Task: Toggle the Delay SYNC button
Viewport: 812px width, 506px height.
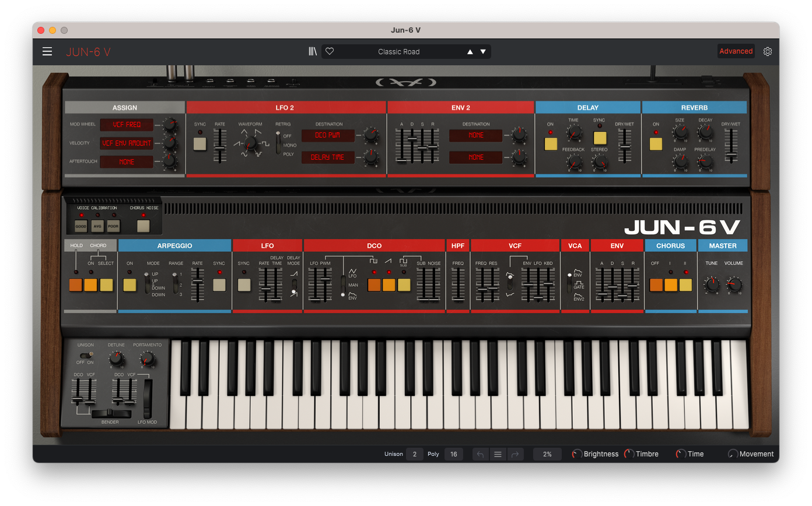Action: 600,138
